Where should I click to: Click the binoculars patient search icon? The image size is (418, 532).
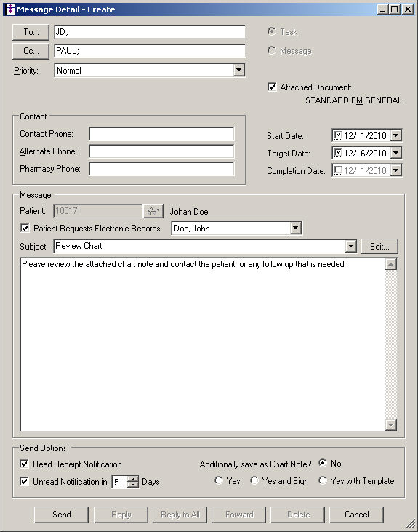pyautogui.click(x=153, y=211)
